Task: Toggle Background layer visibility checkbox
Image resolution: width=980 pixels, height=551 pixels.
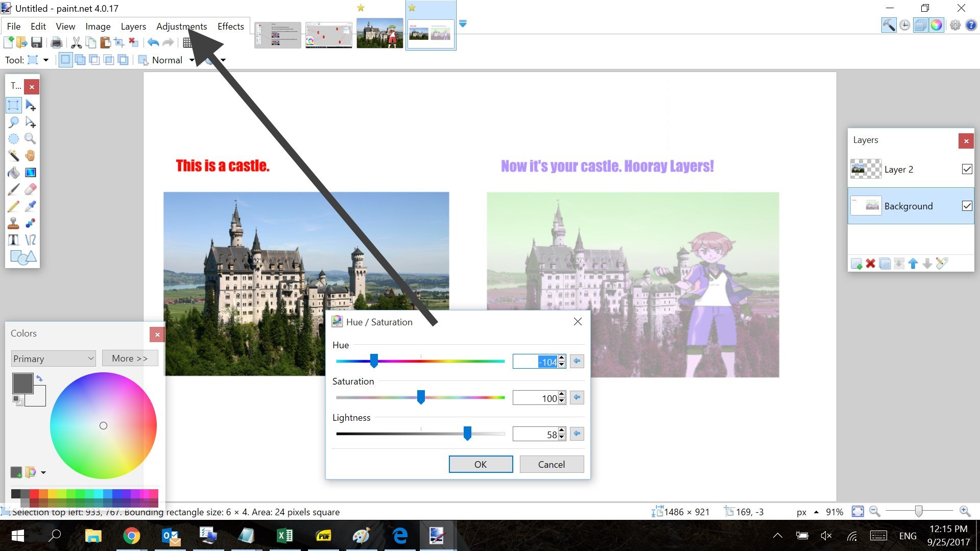Action: 967,206
